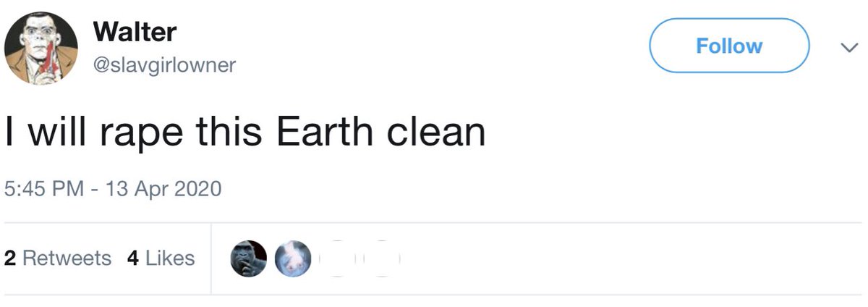Show the "4 Likes" list
Viewport: 868px width, 307px height.
click(x=161, y=258)
